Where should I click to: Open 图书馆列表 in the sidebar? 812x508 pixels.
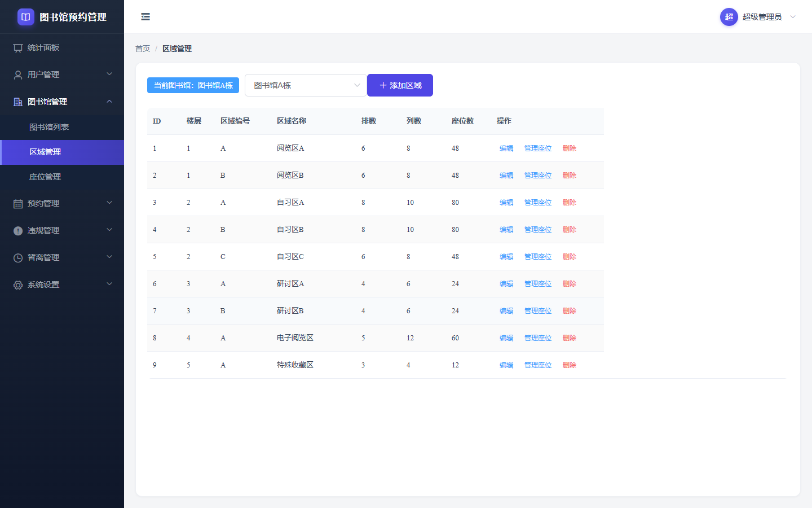[x=62, y=127]
